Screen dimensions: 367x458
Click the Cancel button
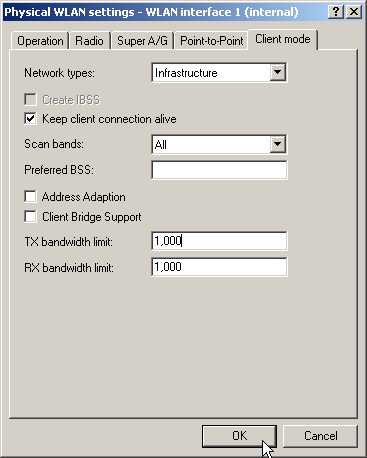320,436
